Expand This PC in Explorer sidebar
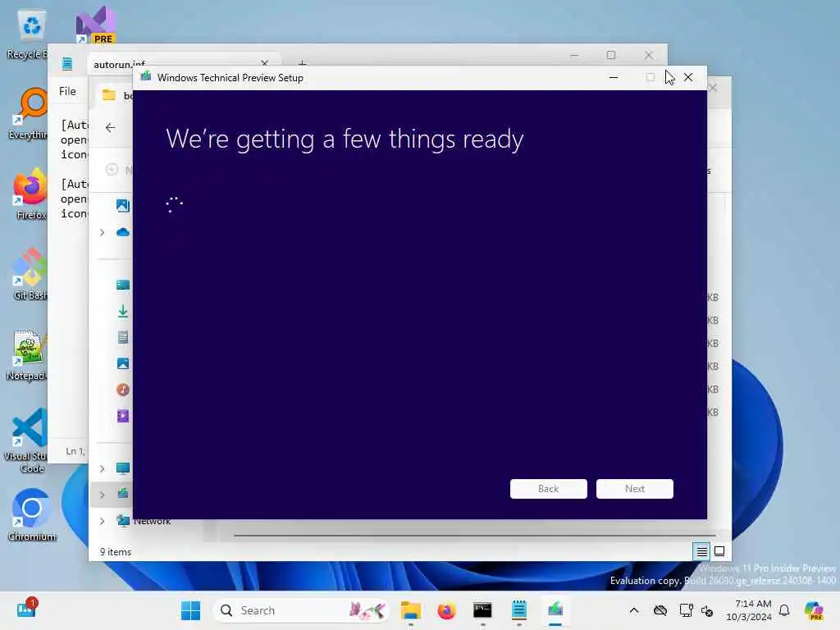This screenshot has height=630, width=840. click(102, 468)
